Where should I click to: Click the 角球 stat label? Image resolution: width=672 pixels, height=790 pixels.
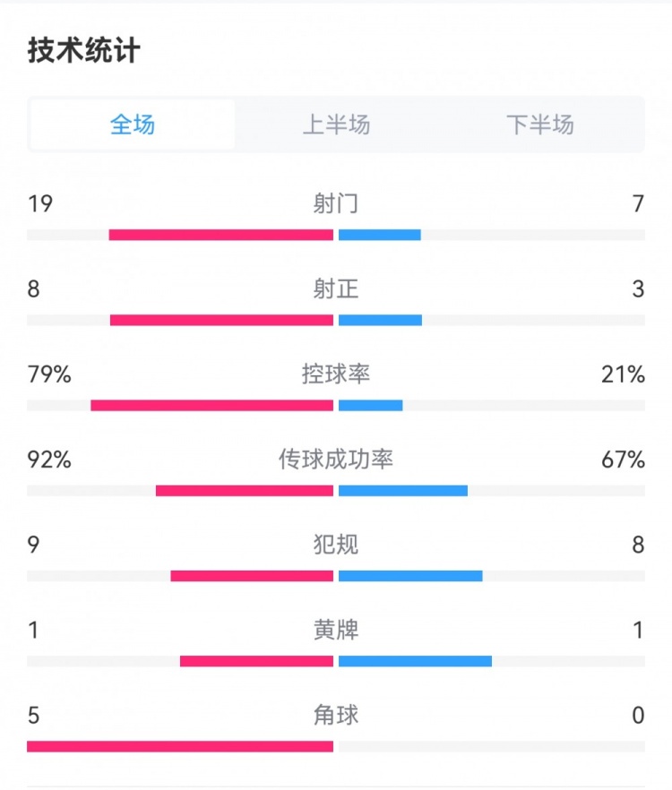tap(336, 715)
